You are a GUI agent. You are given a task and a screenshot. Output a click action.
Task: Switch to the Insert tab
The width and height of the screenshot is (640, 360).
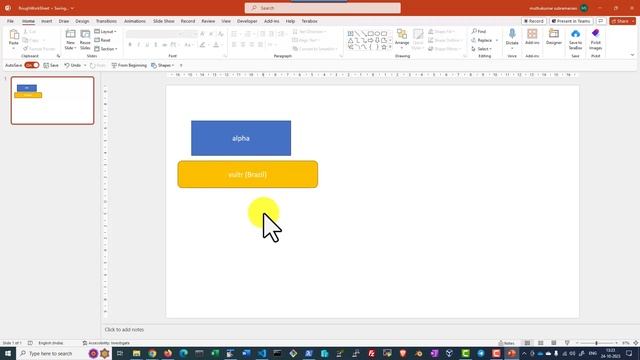(47, 21)
